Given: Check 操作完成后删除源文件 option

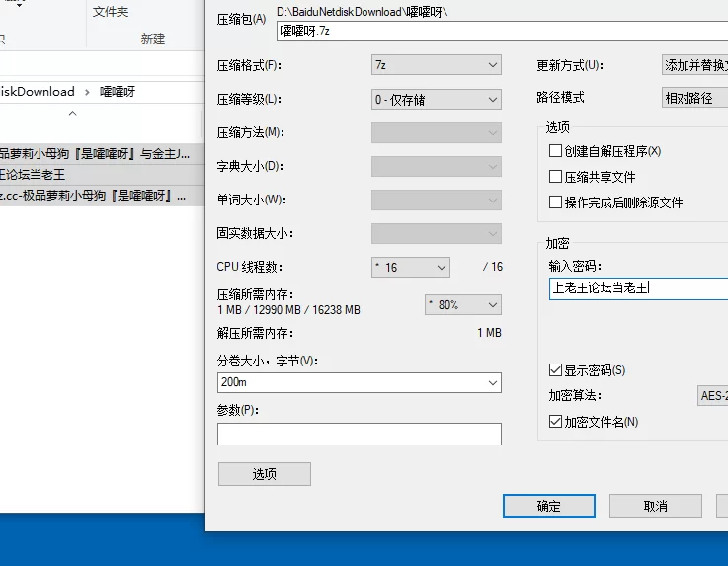Looking at the screenshot, I should 555,202.
